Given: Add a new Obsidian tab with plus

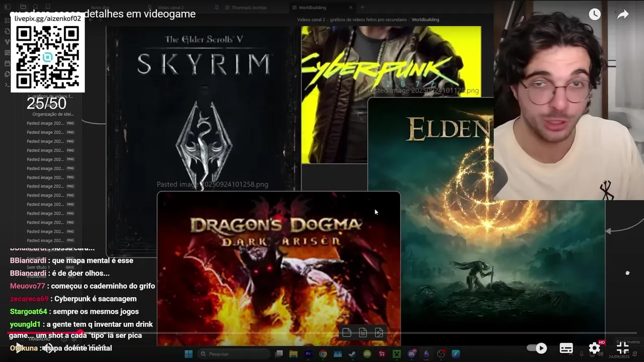Looking at the screenshot, I should click(x=362, y=8).
